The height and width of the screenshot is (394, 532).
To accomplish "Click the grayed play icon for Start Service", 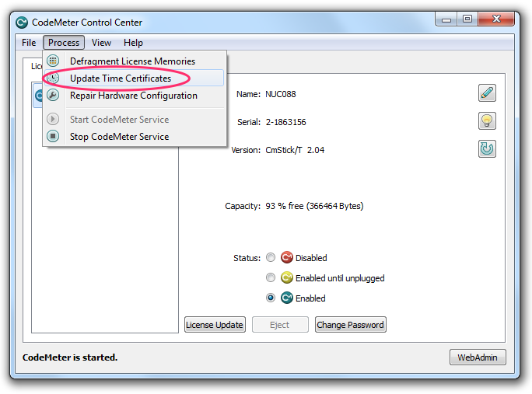I will click(x=53, y=119).
